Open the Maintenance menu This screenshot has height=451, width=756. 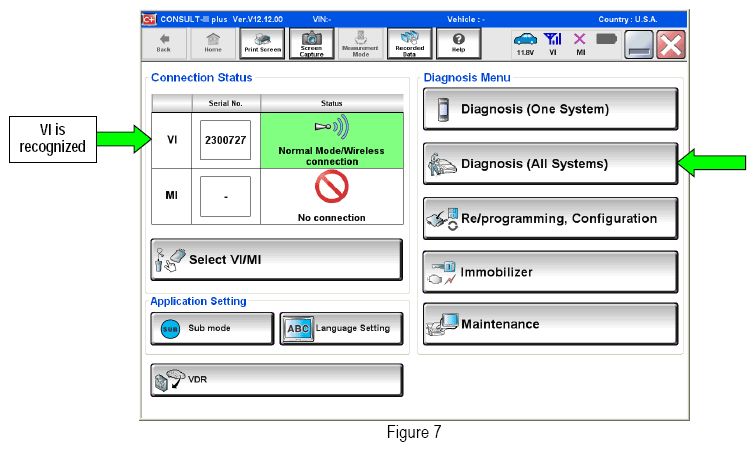551,324
